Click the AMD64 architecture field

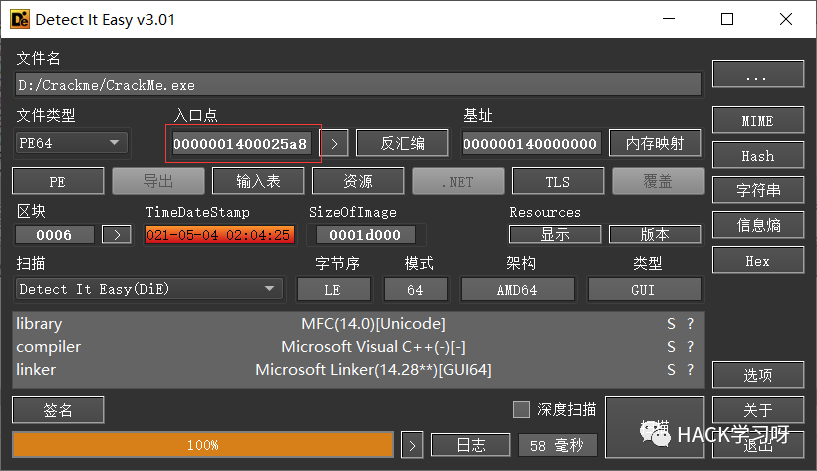[x=517, y=289]
